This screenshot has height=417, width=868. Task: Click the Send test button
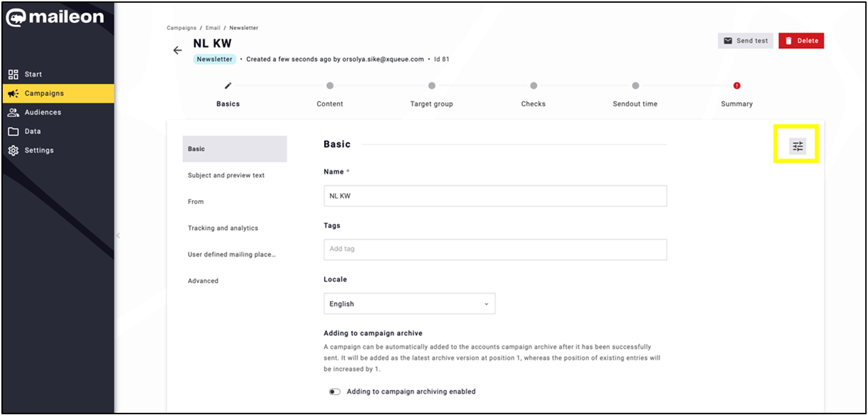click(746, 40)
